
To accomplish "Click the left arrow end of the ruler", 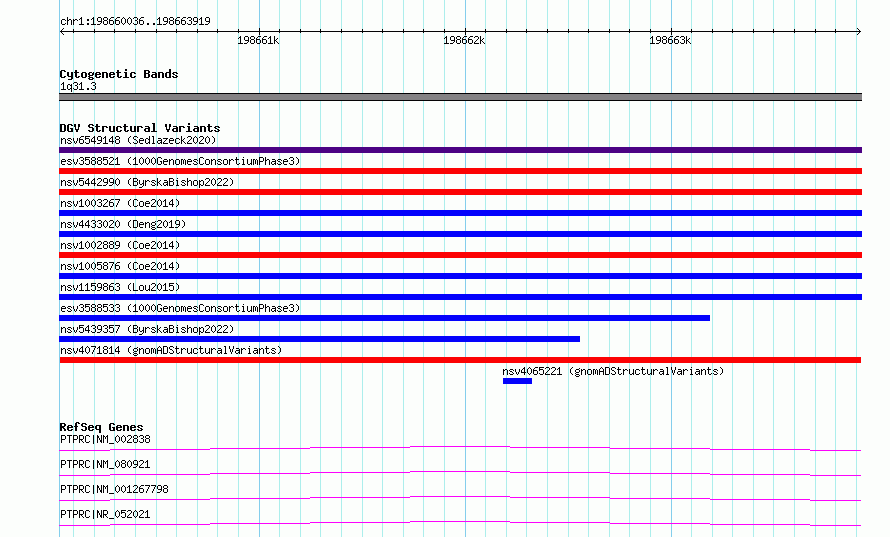I will point(62,32).
